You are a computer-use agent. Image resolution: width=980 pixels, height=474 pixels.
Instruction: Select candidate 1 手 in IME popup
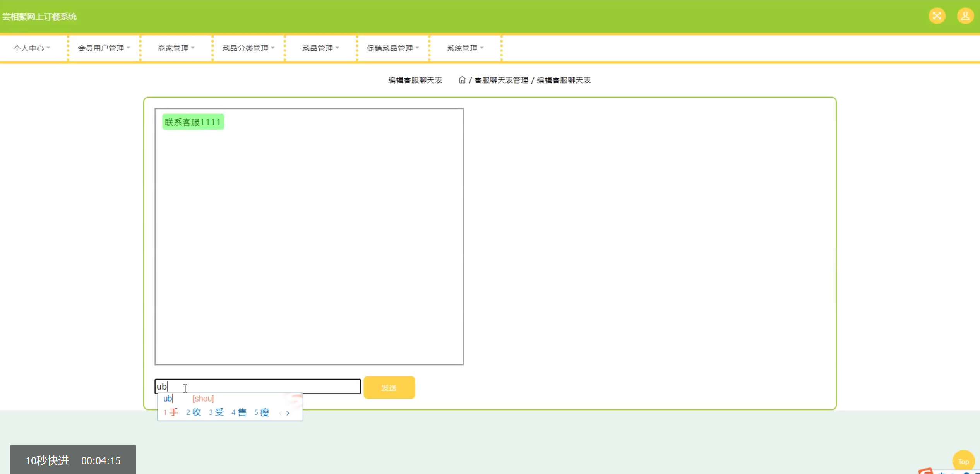click(171, 412)
